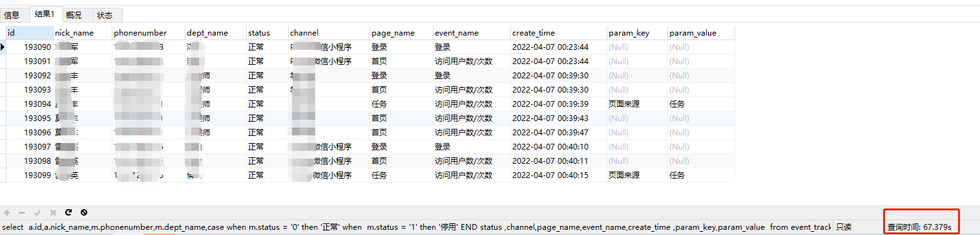This screenshot has height=235, width=980.
Task: Open the 概况 tab
Action: coord(74,15)
